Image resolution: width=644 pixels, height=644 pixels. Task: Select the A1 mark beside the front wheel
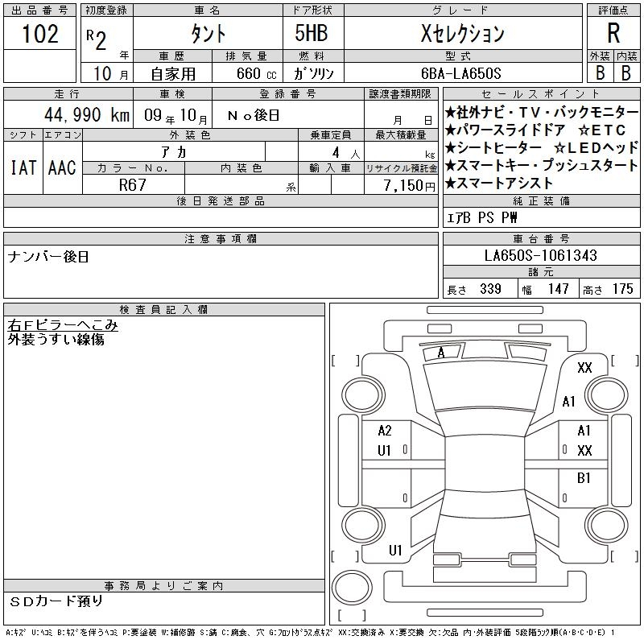[569, 401]
